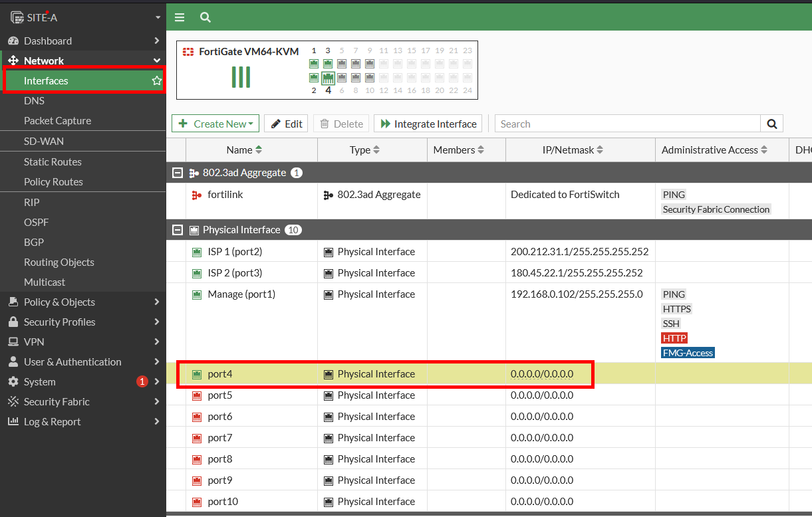Sort the table by Name column
This screenshot has height=517, width=812.
(244, 150)
